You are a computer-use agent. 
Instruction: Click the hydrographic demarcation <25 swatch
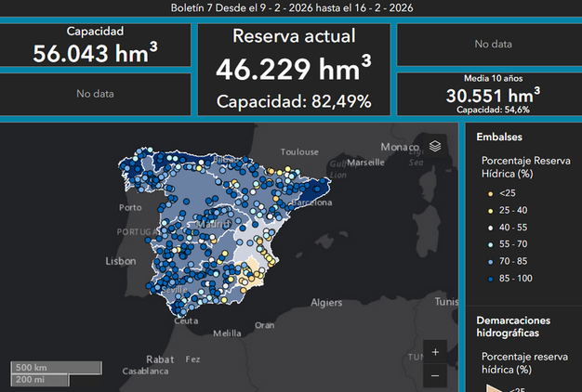point(490,387)
